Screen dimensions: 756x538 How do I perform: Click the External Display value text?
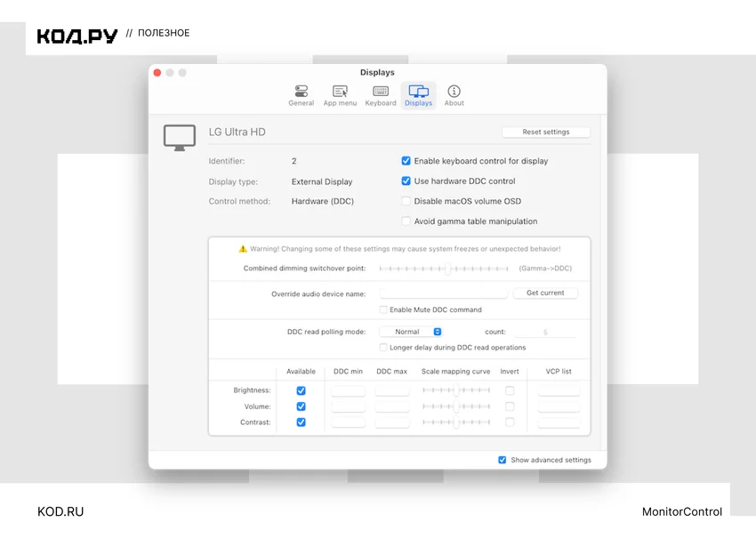322,181
